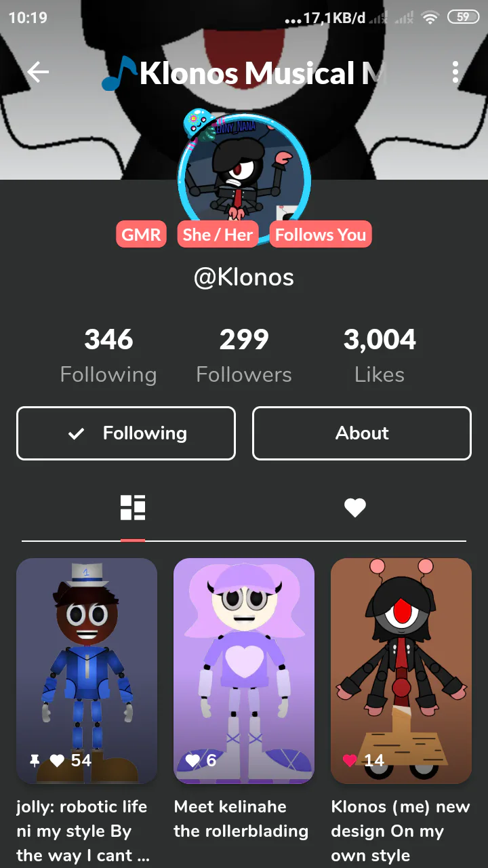Image resolution: width=488 pixels, height=868 pixels.
Task: Open the Meet kelinahe post title
Action: coord(241,819)
